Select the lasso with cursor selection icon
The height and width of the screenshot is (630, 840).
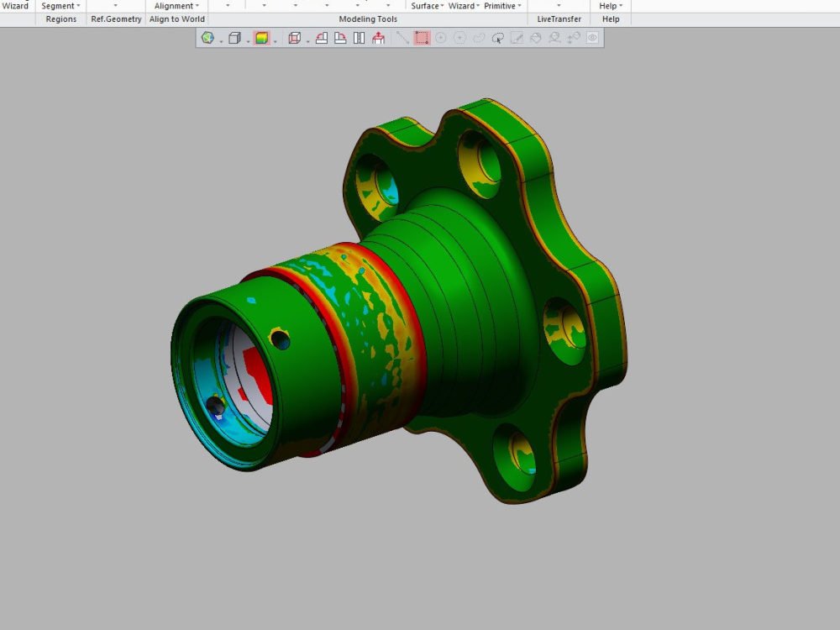[497, 38]
